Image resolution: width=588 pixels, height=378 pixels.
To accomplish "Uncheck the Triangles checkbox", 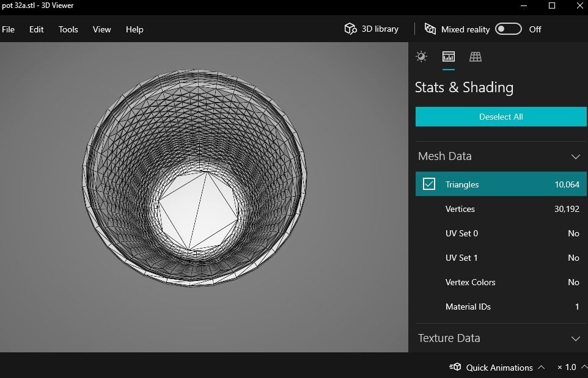I will [x=429, y=184].
